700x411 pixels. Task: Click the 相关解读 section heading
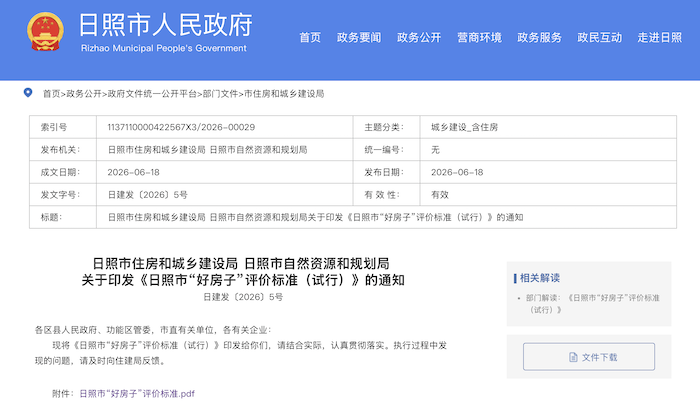coord(540,278)
